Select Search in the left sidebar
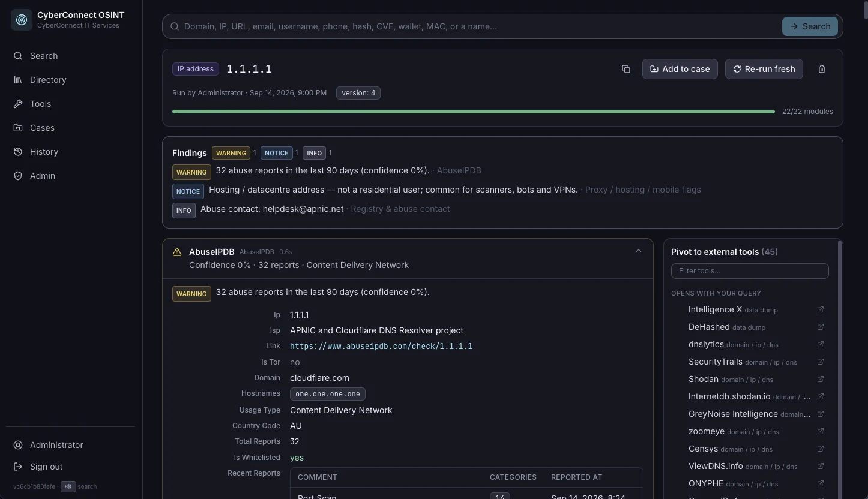 (71, 56)
